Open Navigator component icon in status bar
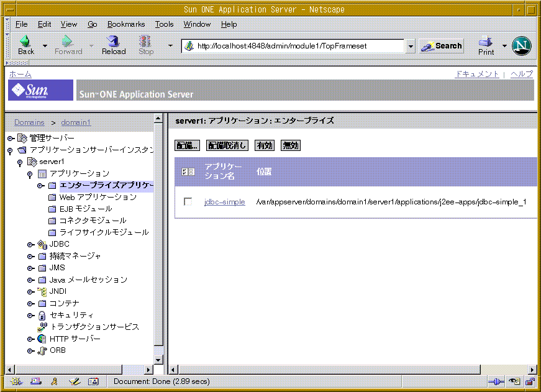Screen dimensions: 541x392 [x=16, y=381]
